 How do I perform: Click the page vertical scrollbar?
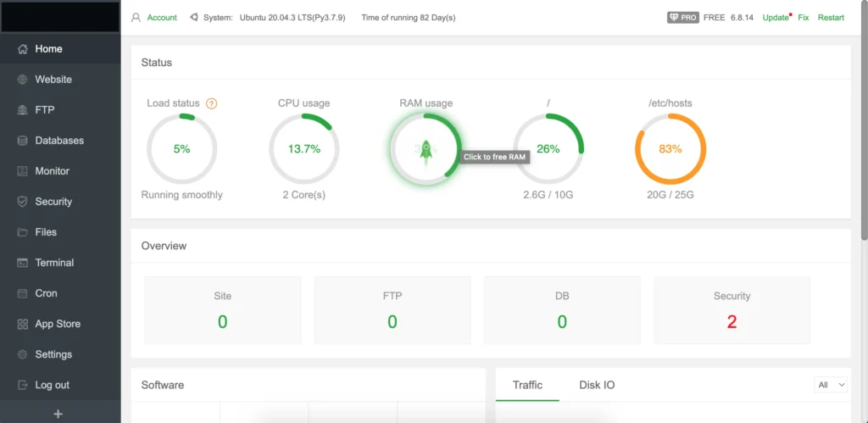tap(864, 122)
